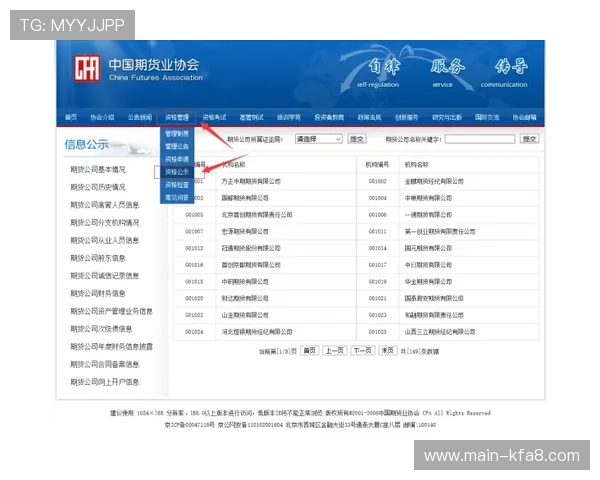Open the 投资者教育 navigation item
The height and width of the screenshot is (480, 600).
click(329, 117)
